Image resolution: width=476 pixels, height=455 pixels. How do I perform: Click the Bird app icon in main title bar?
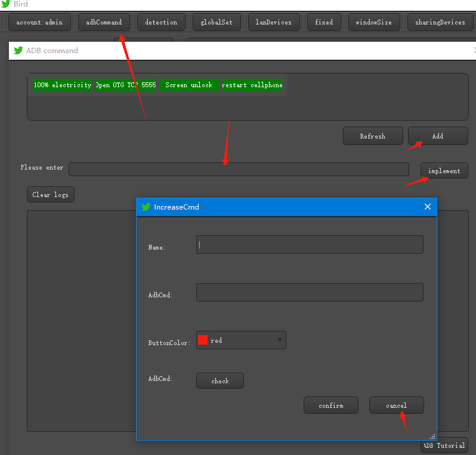(6, 4)
